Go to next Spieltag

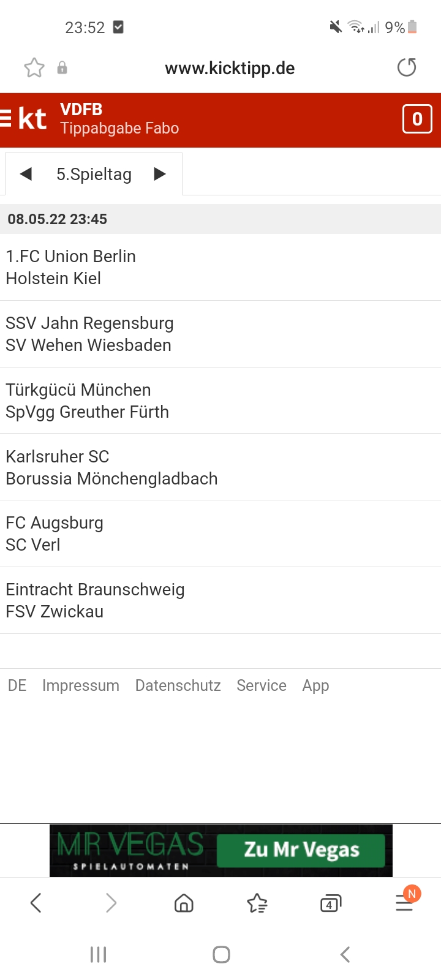point(160,174)
